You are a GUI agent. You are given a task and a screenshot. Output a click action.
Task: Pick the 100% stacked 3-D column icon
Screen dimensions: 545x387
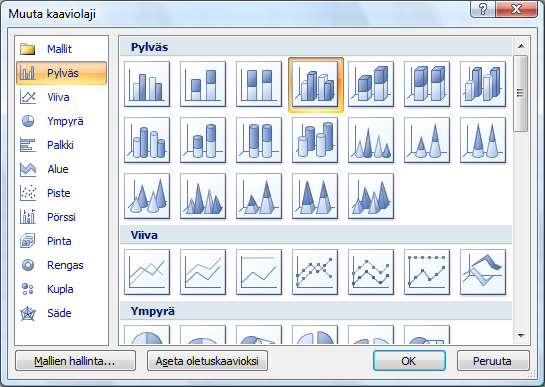click(x=427, y=84)
